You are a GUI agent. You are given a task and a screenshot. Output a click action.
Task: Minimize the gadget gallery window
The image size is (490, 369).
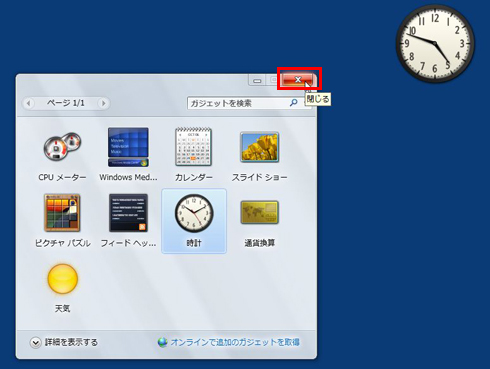click(x=257, y=80)
